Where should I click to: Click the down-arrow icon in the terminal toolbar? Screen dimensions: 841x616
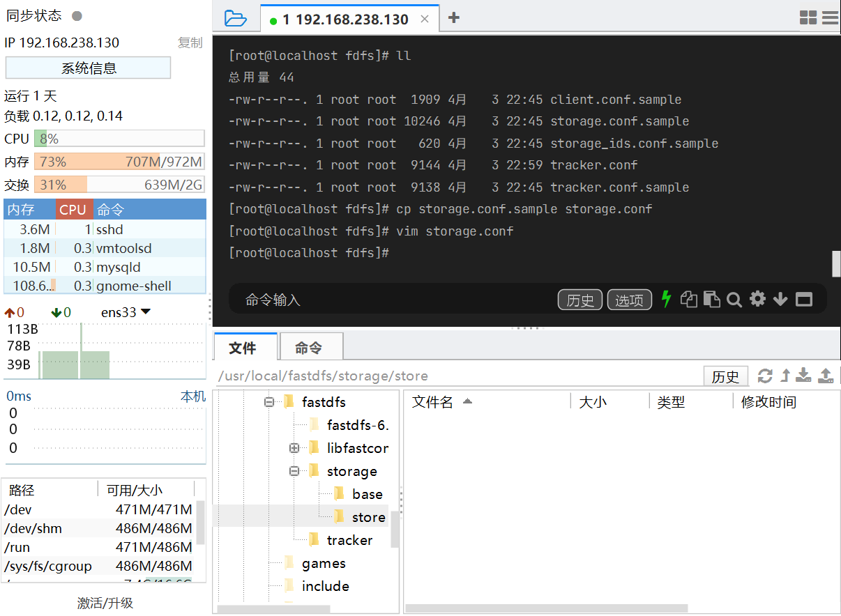point(780,300)
